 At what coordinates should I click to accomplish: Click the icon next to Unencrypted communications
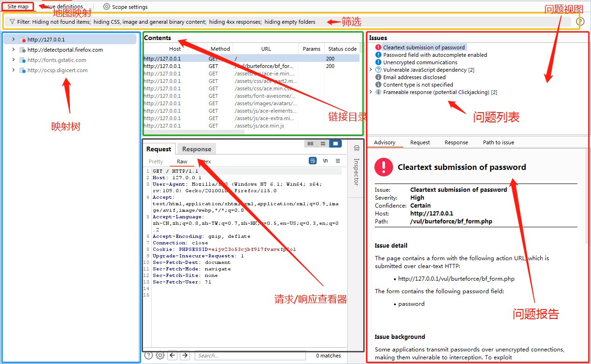coord(379,62)
